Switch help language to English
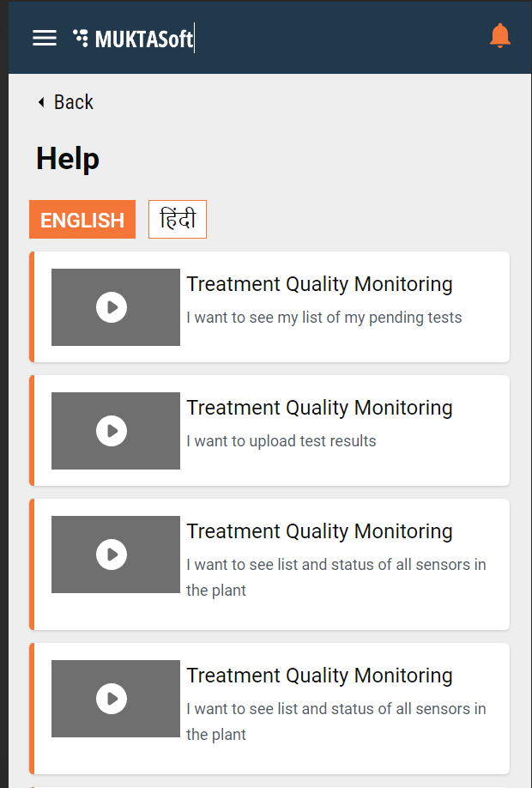This screenshot has height=788, width=532. pos(82,220)
